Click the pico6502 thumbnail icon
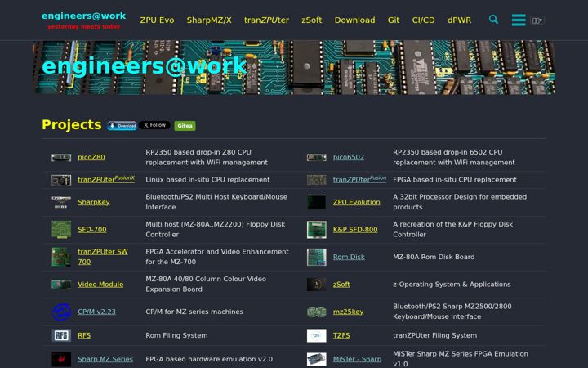Image resolution: width=588 pixels, height=368 pixels. (x=317, y=157)
